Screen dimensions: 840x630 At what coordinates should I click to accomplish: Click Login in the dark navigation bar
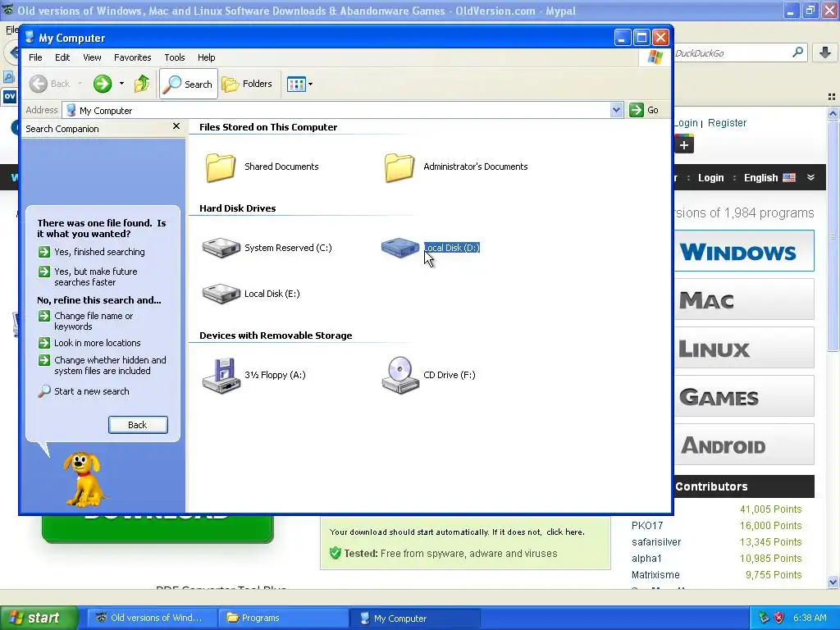[710, 178]
